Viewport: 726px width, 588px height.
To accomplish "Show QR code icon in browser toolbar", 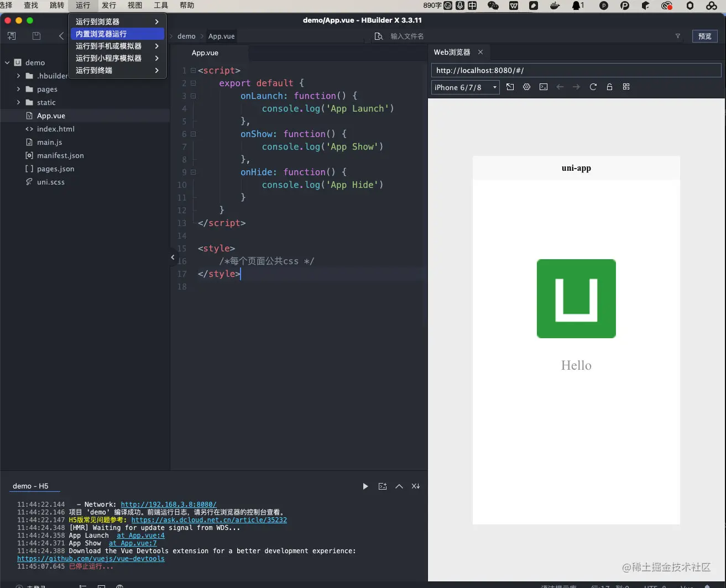I will pyautogui.click(x=626, y=87).
